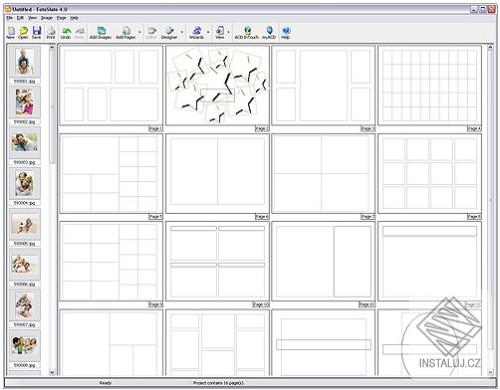Select Page 6 two-column layout

pyautogui.click(x=217, y=174)
